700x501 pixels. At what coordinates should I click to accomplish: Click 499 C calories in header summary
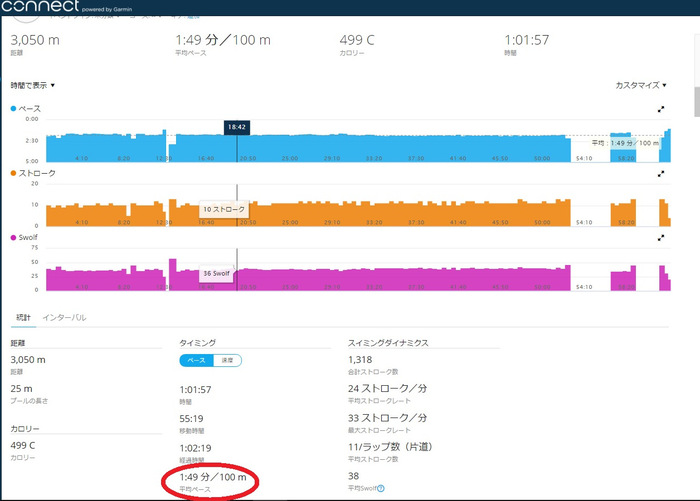(x=357, y=40)
